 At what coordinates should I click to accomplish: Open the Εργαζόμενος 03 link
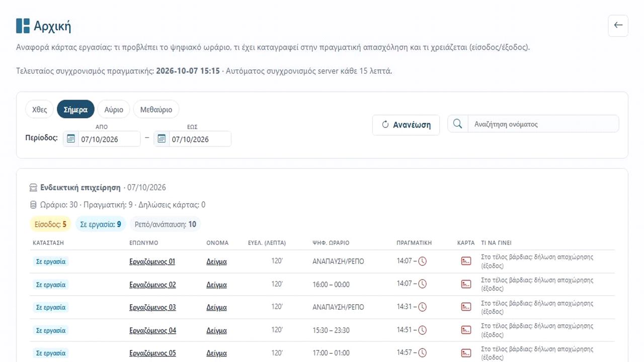(153, 307)
